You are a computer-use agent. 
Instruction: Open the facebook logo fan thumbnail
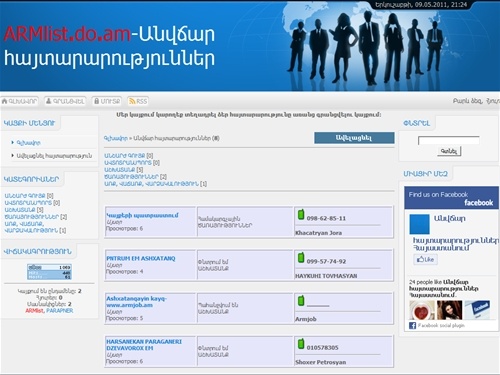477,310
